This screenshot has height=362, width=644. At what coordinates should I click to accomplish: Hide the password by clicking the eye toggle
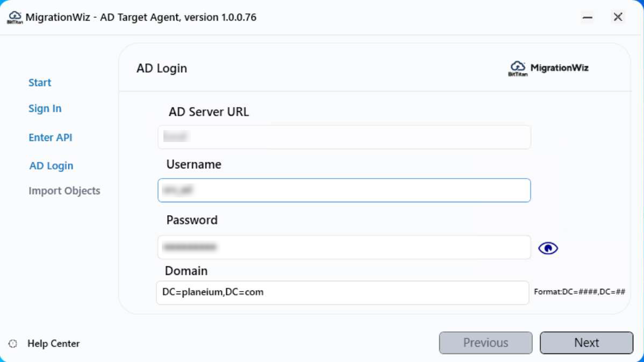tap(549, 247)
